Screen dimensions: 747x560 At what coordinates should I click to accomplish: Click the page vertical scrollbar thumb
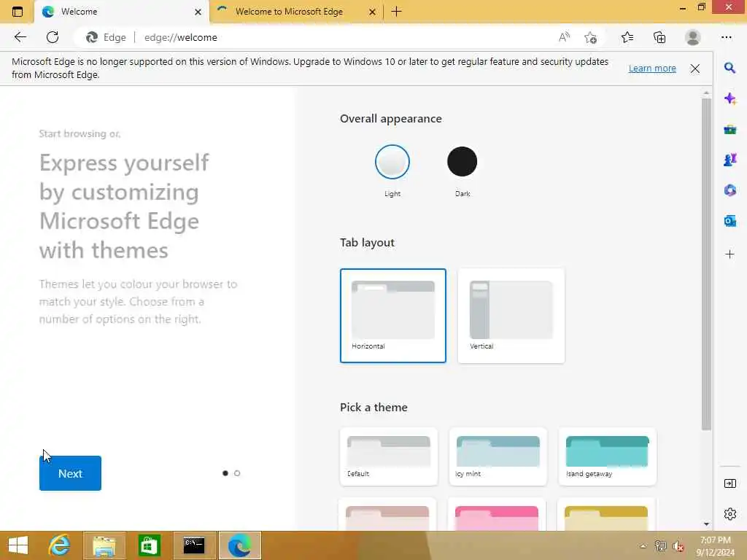coord(706,264)
